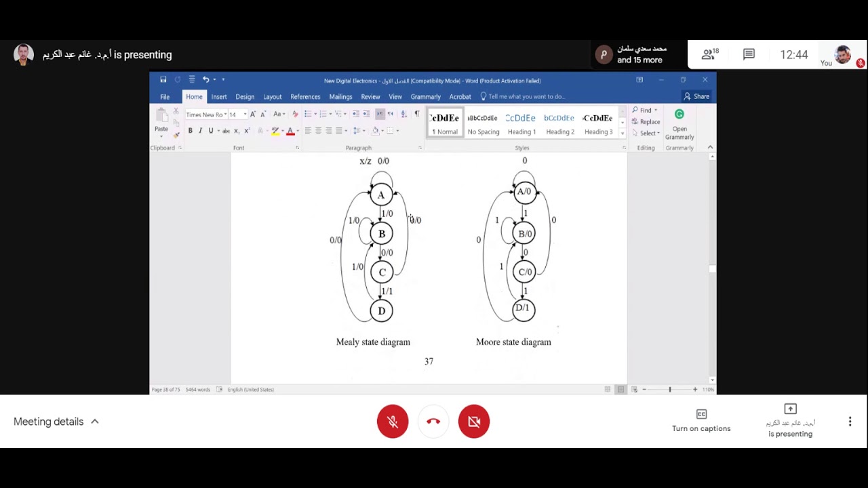Open the Meet chat panel icon
Screen dimensions: 868x488
click(x=749, y=54)
